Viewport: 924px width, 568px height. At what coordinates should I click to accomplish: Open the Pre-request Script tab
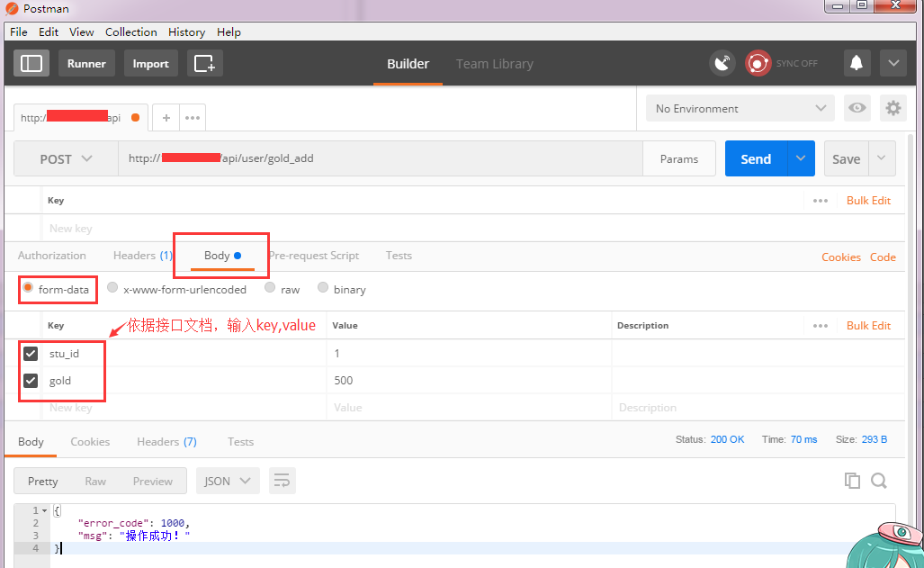[313, 256]
